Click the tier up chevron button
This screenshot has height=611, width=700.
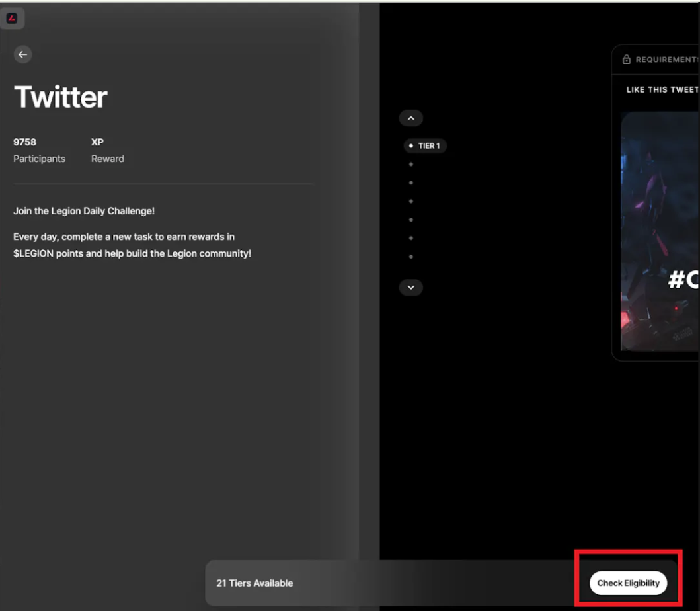point(410,118)
